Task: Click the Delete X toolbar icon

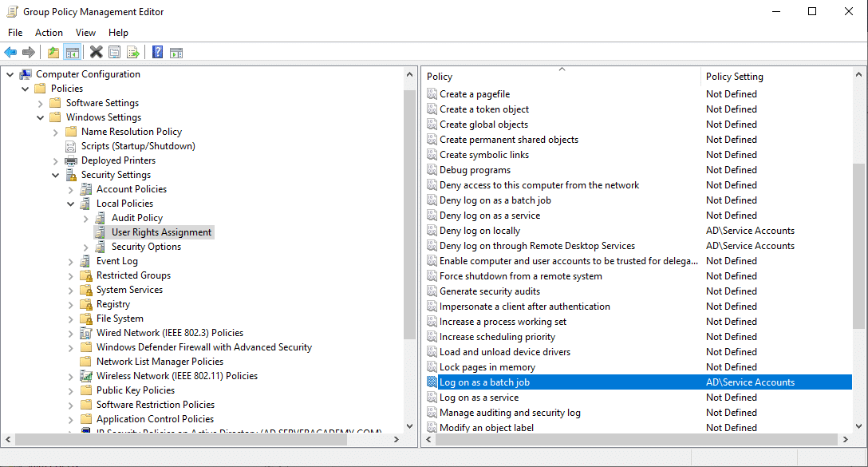Action: 96,53
